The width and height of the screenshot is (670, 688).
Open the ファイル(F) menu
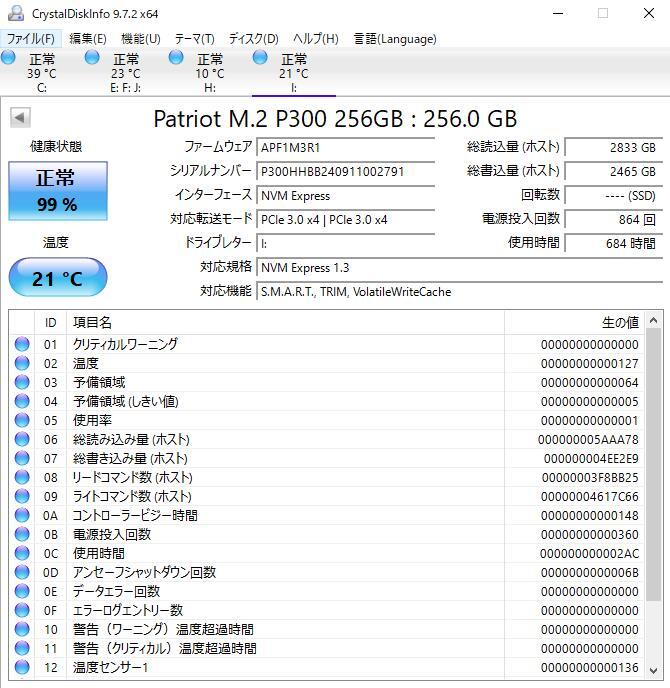point(31,39)
